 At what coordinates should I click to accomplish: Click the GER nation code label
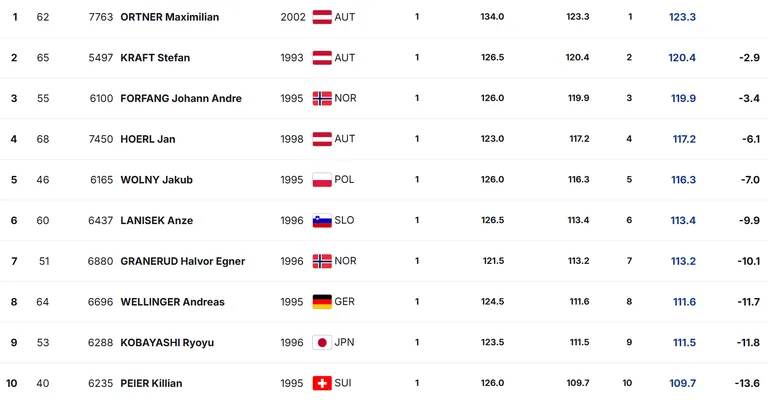[x=344, y=302]
